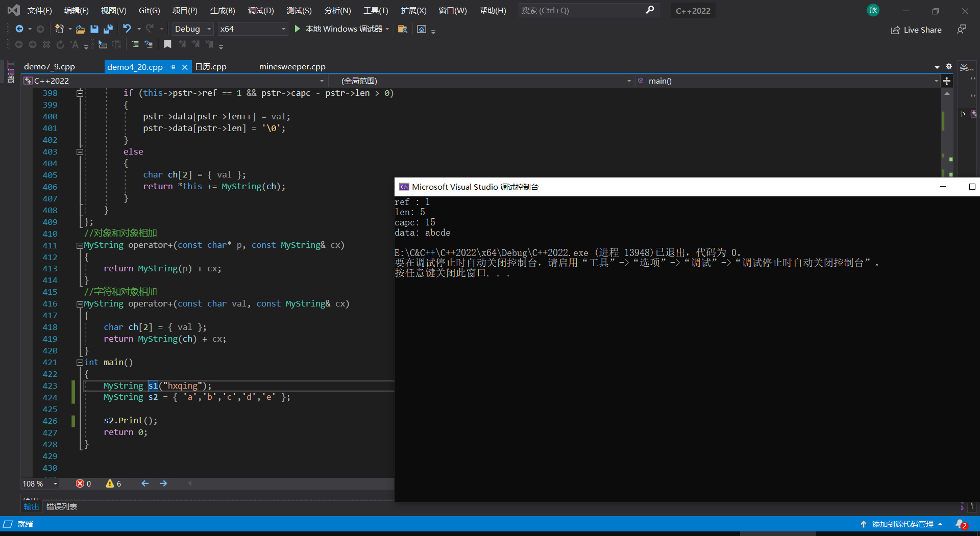This screenshot has width=980, height=536.
Task: Open the debugger target dropdown arrow
Action: [x=387, y=29]
